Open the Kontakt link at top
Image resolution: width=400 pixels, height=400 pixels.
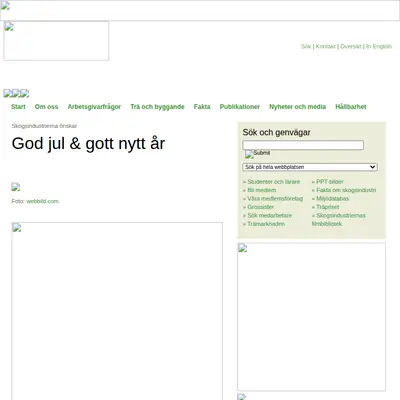[325, 46]
